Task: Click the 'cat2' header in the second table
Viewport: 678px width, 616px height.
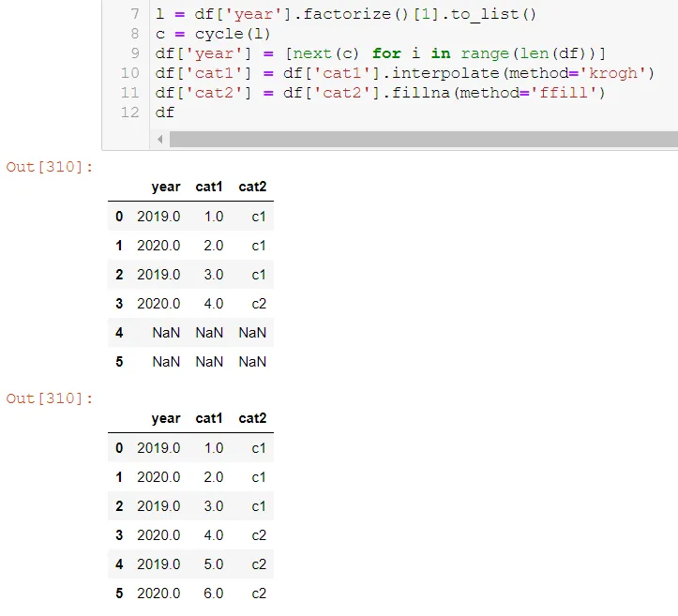Action: pos(252,418)
